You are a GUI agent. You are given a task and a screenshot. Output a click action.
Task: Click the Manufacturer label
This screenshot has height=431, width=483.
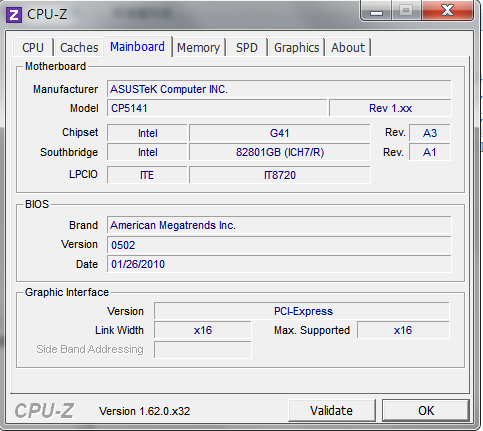65,89
